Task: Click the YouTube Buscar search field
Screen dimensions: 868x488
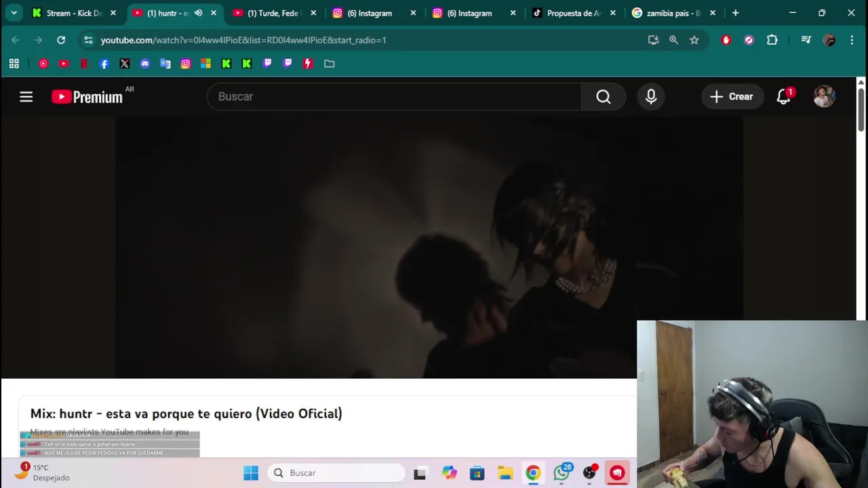Action: tap(394, 97)
